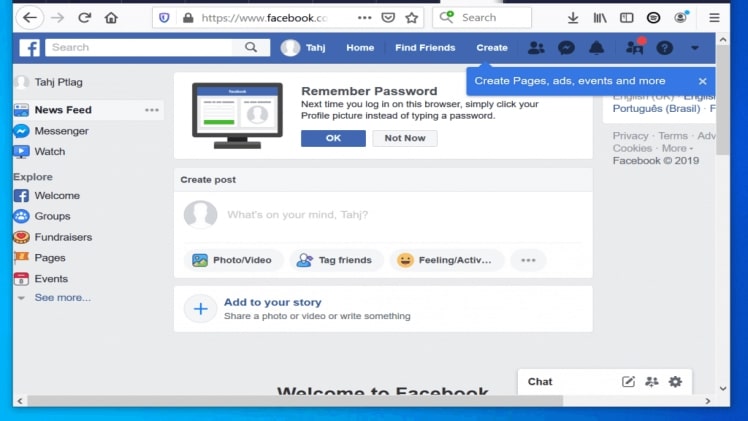Open News Feed options ellipsis
Viewport: 748px width, 421px height.
pyautogui.click(x=151, y=110)
